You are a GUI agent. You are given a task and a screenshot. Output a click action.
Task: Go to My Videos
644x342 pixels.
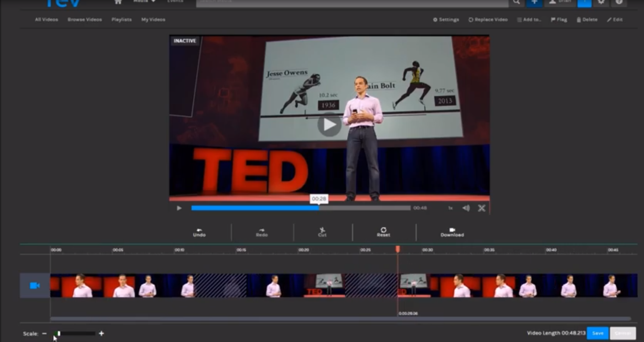(153, 20)
